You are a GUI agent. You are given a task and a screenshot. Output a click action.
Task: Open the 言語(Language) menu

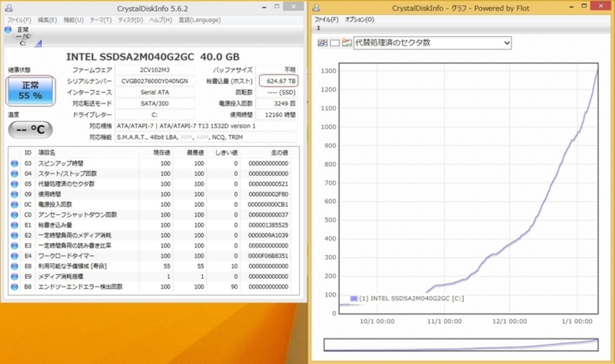pyautogui.click(x=199, y=20)
